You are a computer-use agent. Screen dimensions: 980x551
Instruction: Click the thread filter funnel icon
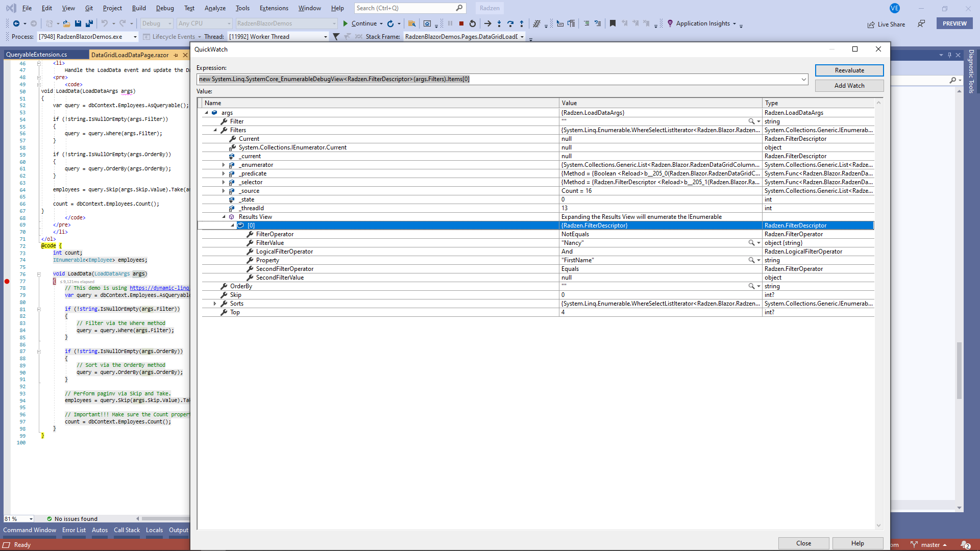click(336, 37)
